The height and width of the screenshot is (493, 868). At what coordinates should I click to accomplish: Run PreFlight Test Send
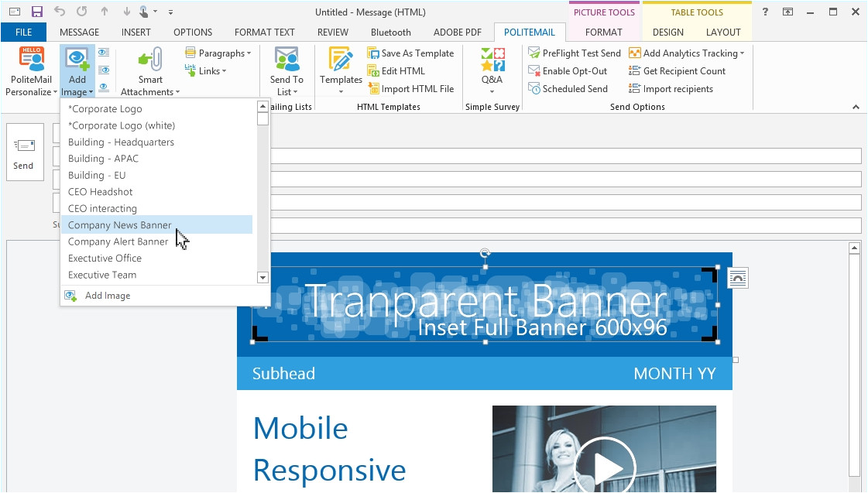[x=575, y=53]
